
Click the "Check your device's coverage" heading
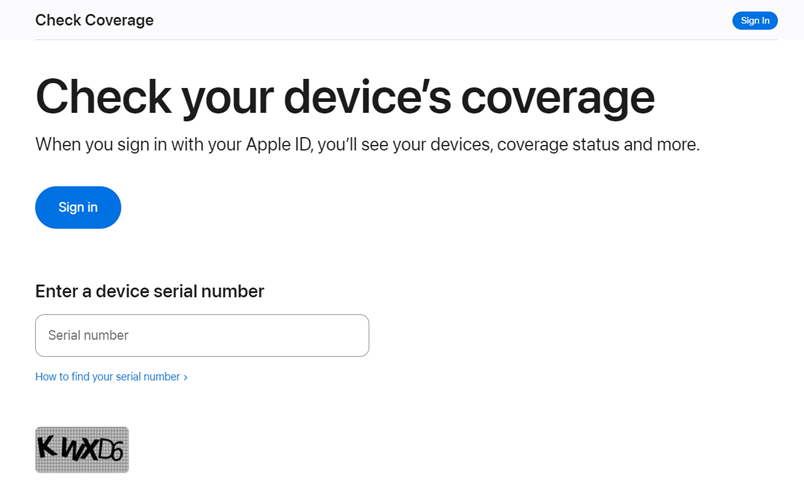[x=345, y=97]
